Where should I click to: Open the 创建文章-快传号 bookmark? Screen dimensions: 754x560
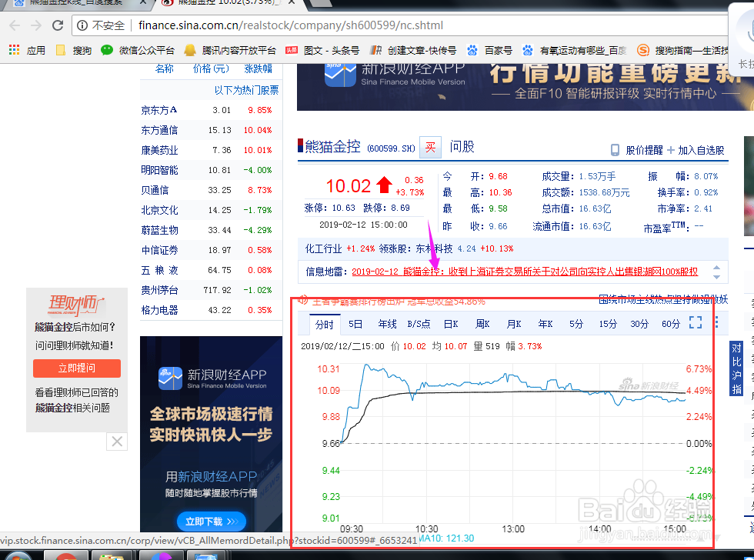[413, 50]
